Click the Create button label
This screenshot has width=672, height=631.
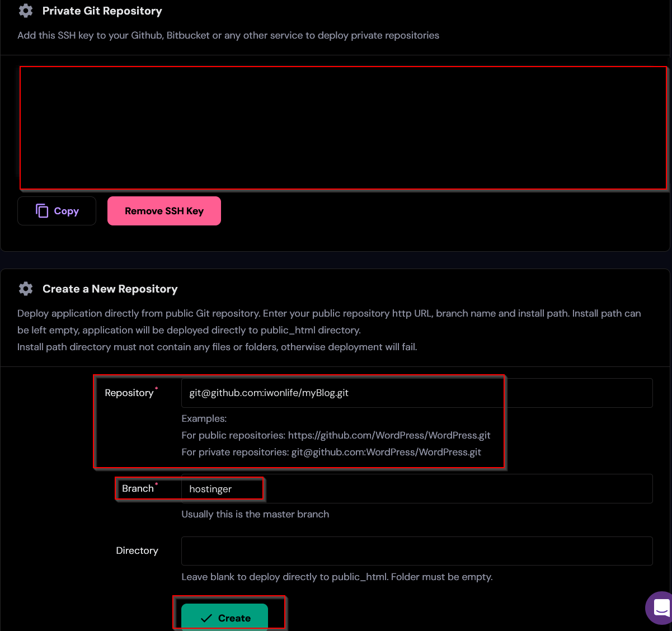click(x=234, y=618)
